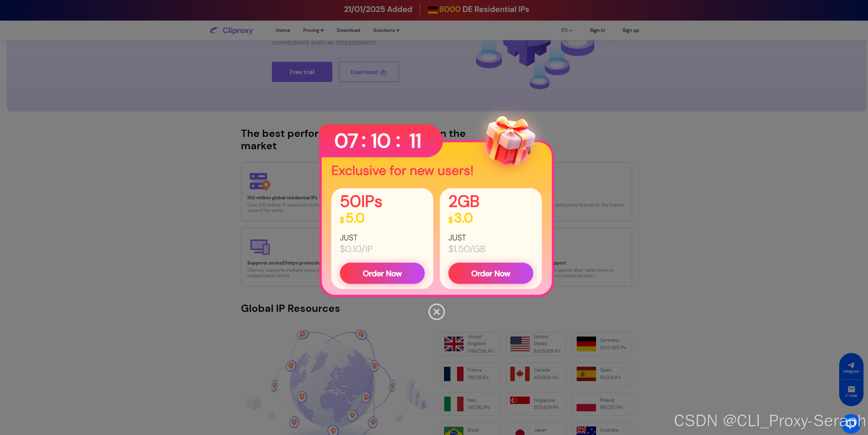868x435 pixels.
Task: Open the Download menu item
Action: (348, 30)
